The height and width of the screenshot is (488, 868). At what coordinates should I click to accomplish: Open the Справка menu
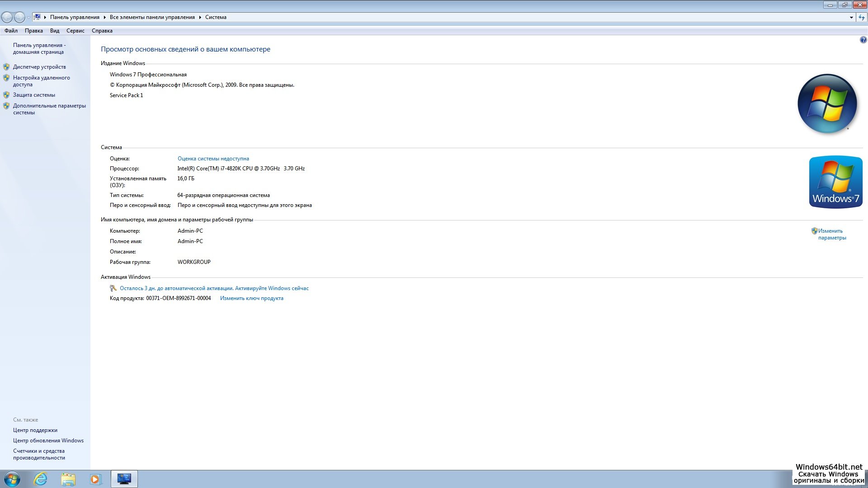click(x=102, y=31)
